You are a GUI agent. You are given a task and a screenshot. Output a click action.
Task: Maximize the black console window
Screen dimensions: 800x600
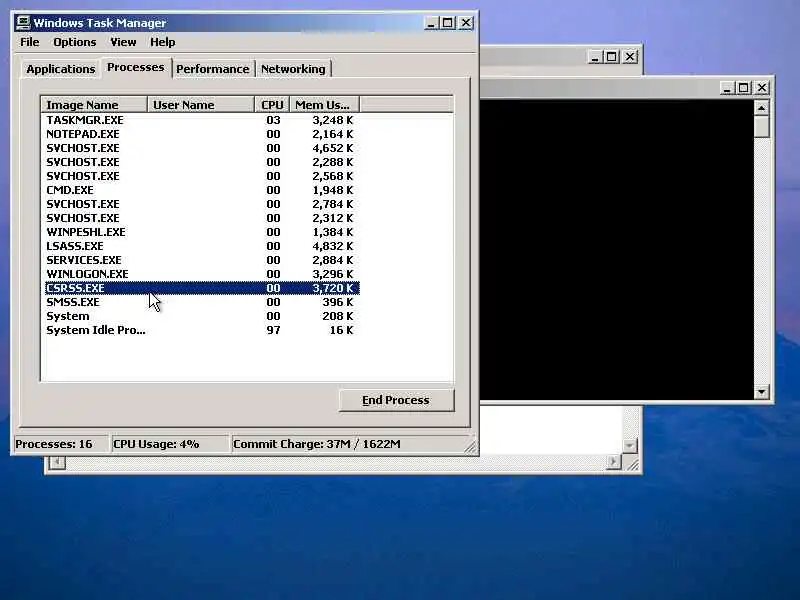(x=743, y=88)
